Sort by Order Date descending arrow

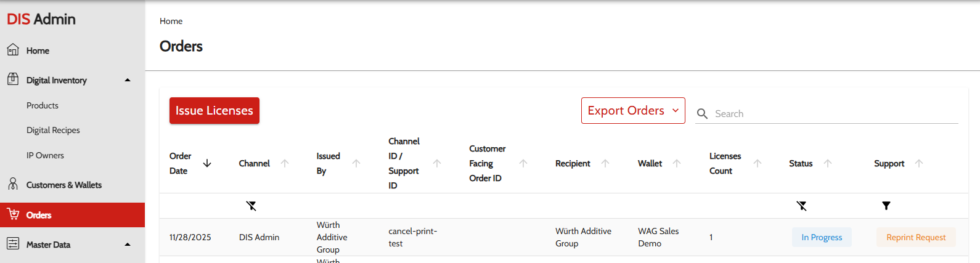click(x=207, y=163)
